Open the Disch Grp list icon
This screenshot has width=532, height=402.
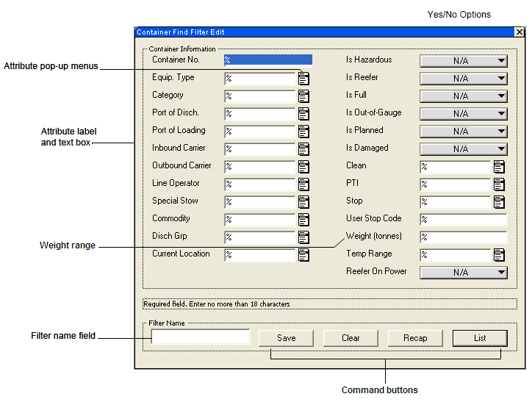303,237
